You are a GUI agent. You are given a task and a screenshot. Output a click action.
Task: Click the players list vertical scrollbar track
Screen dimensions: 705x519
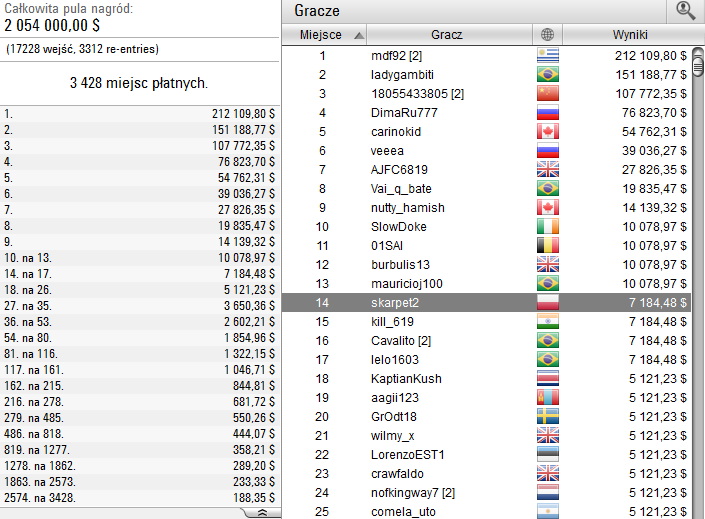(698, 300)
